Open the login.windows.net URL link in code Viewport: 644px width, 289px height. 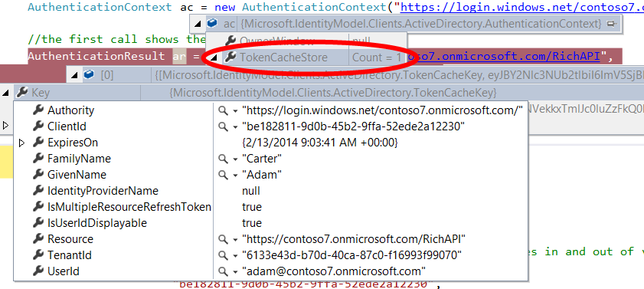[x=522, y=7]
